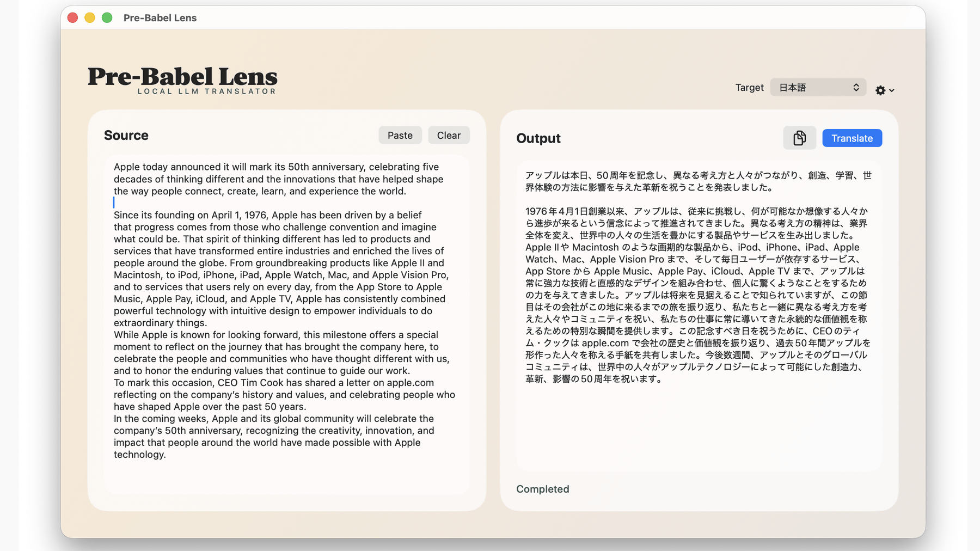Open the settings gear menu
Viewport: 980px width, 551px height.
pyautogui.click(x=884, y=90)
